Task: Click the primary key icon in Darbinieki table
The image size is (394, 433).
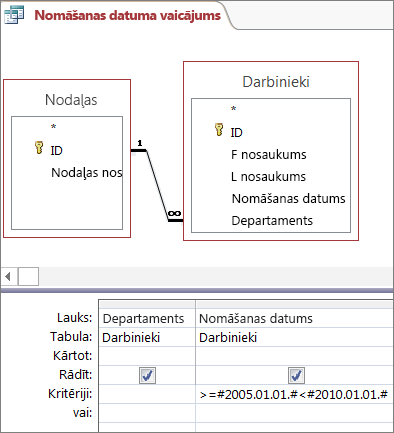Action: (x=219, y=129)
